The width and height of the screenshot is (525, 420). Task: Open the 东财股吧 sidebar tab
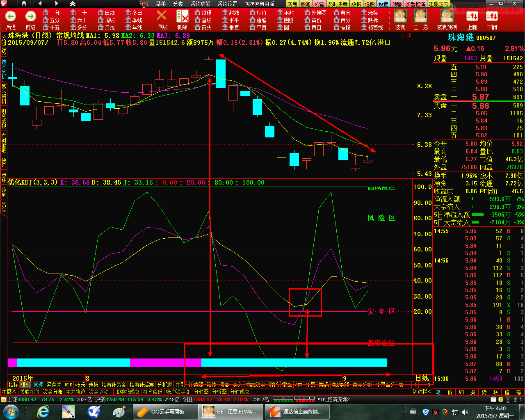4,143
